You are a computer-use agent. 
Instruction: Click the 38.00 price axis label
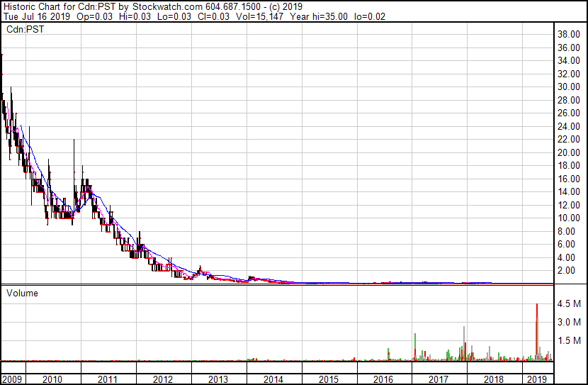coord(569,35)
